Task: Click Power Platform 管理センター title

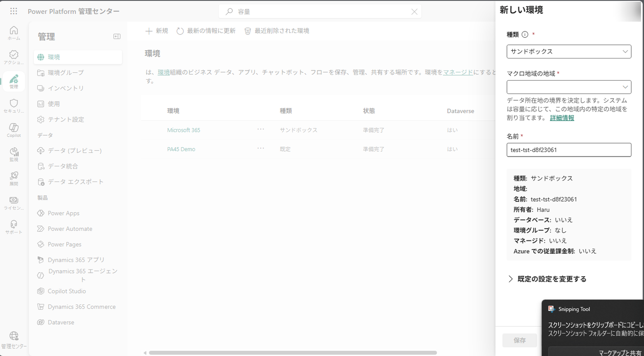Action: coord(74,12)
